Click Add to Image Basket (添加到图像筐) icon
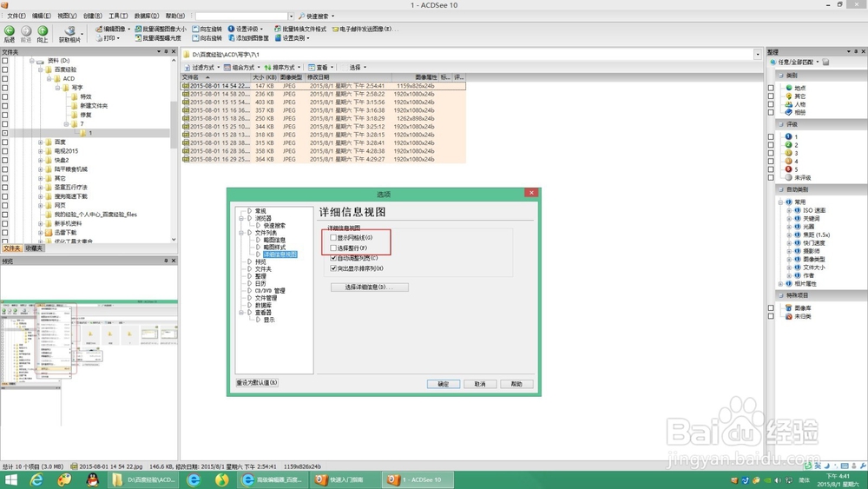Screen dimensions: 868x489 pyautogui.click(x=232, y=38)
